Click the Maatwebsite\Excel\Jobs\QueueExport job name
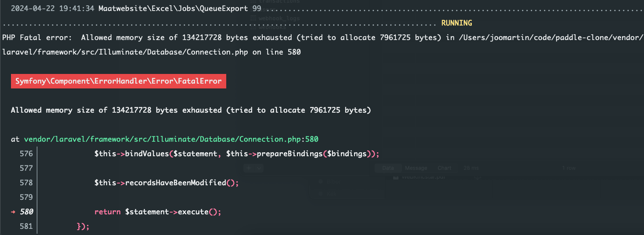This screenshot has height=235, width=644. point(174,9)
